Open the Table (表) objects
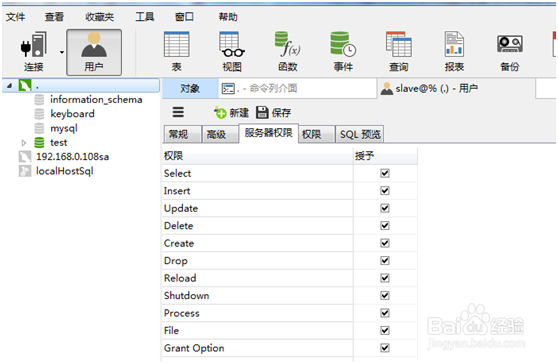Image resolution: width=558 pixels, height=363 pixels. point(177,52)
